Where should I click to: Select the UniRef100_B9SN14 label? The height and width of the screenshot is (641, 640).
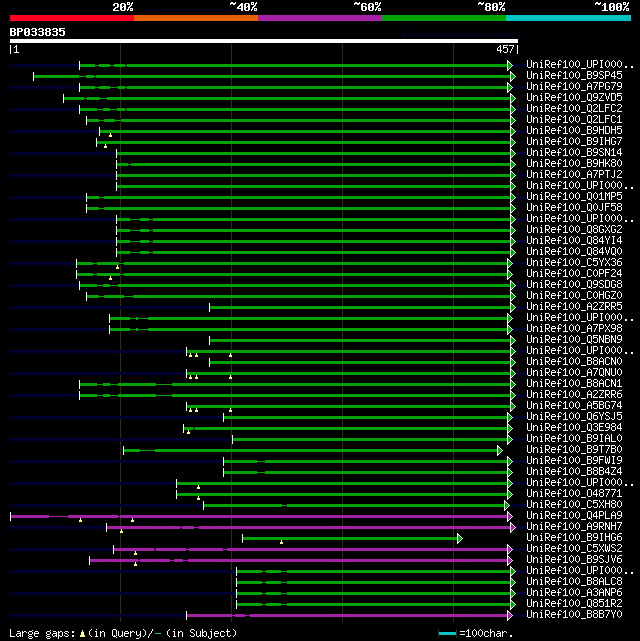point(574,153)
